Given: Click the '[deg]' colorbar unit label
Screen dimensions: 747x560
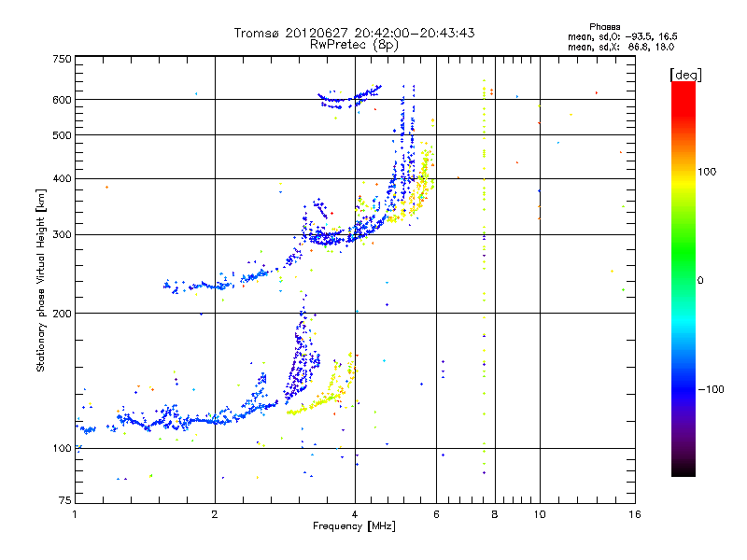Looking at the screenshot, I should click(685, 75).
